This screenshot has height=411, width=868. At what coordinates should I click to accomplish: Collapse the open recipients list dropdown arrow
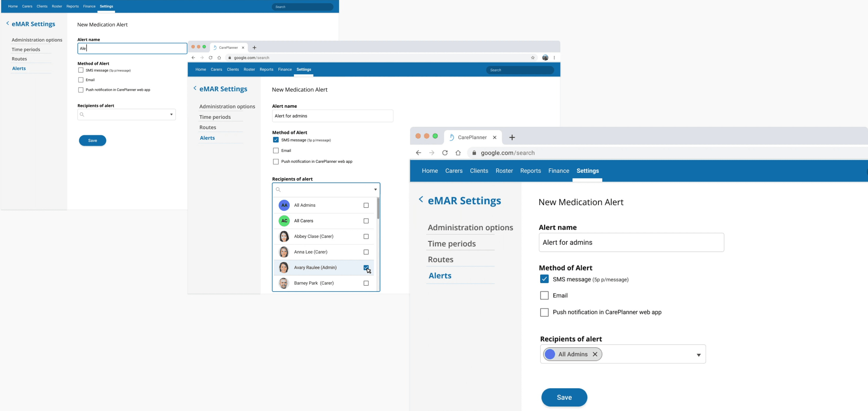click(375, 190)
